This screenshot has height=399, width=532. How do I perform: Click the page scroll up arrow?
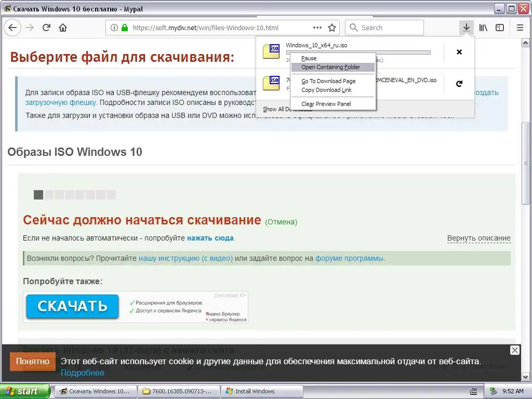(526, 43)
